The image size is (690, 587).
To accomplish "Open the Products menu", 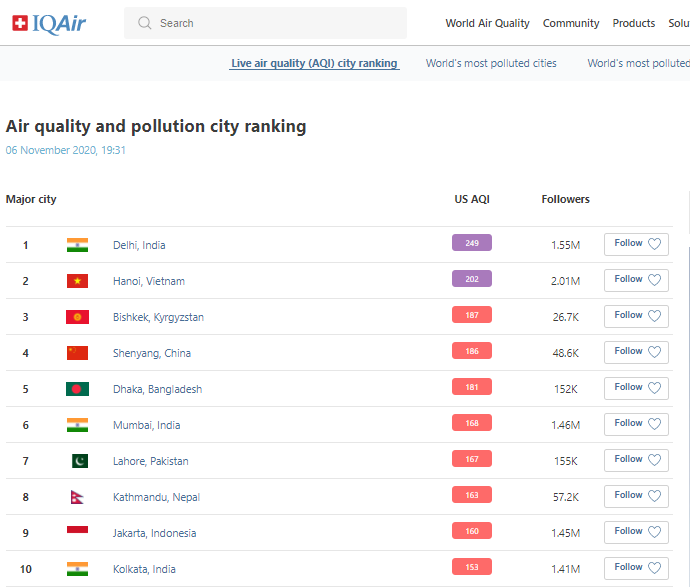I will pos(634,23).
